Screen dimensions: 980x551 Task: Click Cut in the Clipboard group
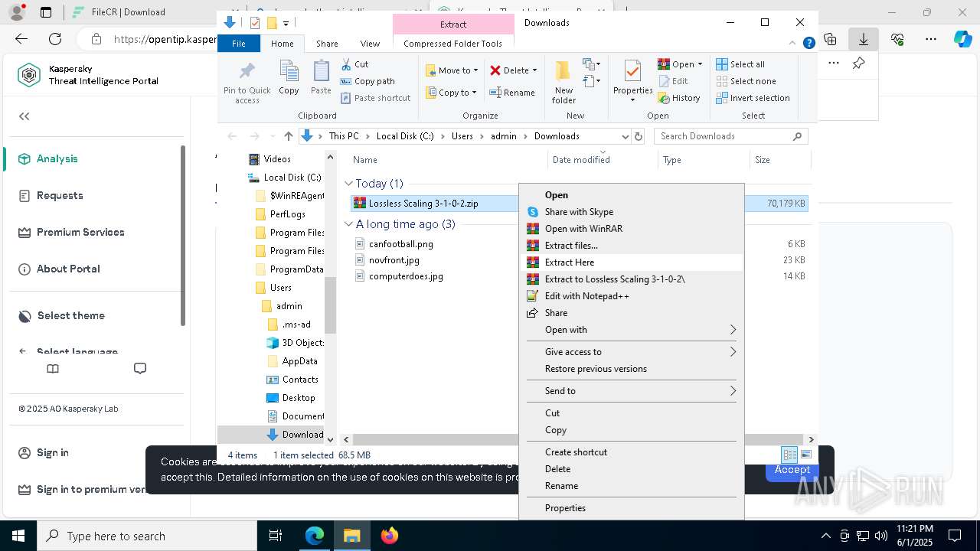pyautogui.click(x=354, y=64)
